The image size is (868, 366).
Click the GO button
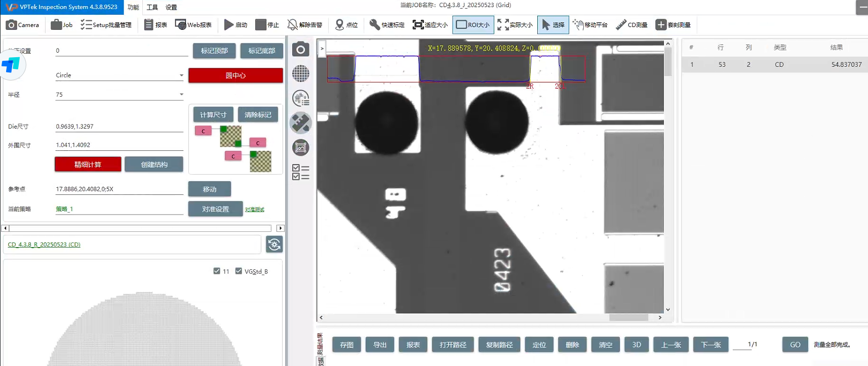click(795, 345)
